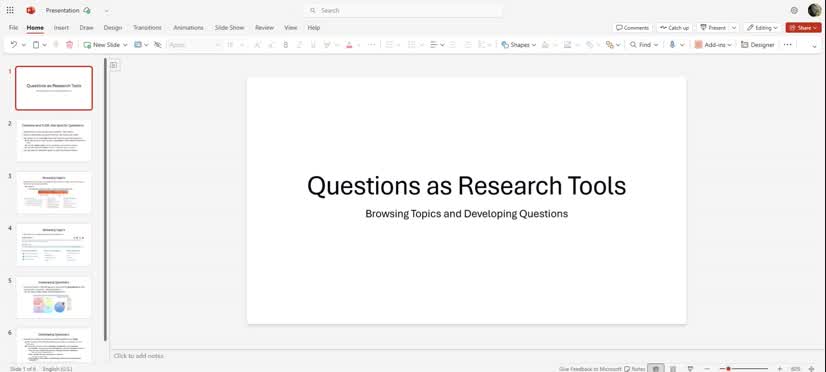Click the PowerPoint logo icon
826x372 pixels.
(31, 10)
